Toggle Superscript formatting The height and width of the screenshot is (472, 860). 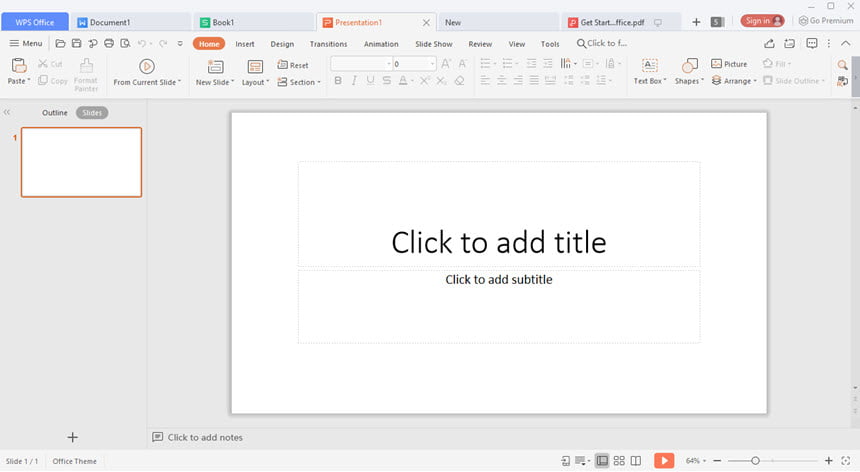(x=425, y=81)
